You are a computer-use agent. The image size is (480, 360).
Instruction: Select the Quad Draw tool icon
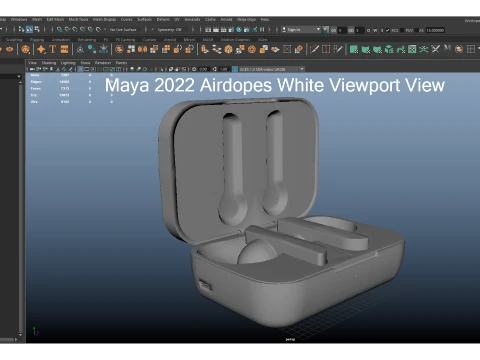(x=338, y=49)
